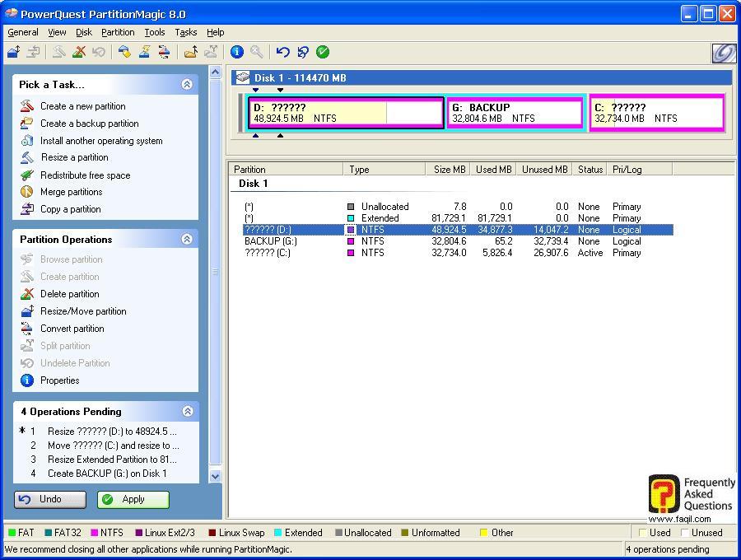
Task: Click the blue info Properties toolbar icon
Action: point(237,52)
